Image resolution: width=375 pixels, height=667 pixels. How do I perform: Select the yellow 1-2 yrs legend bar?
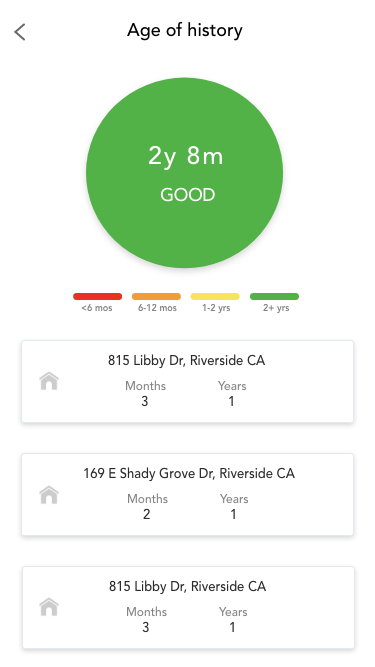point(215,296)
